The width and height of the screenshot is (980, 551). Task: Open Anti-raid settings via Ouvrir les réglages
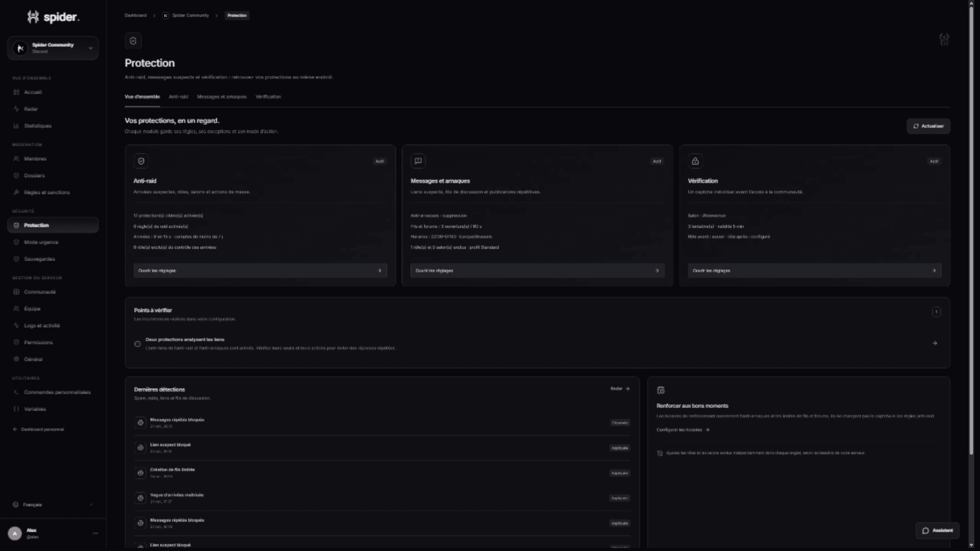[x=260, y=271]
